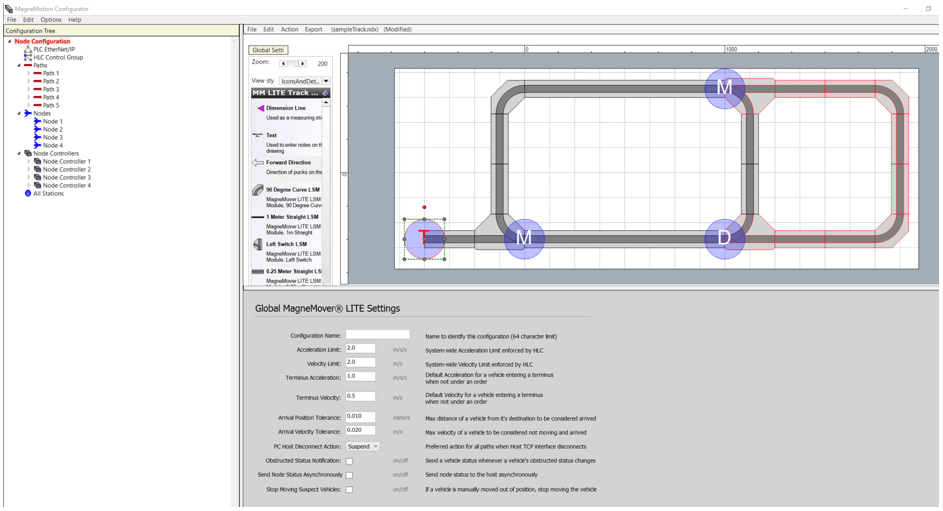The image size is (943, 511).
Task: Click the Node Controller 1 icon
Action: (37, 161)
